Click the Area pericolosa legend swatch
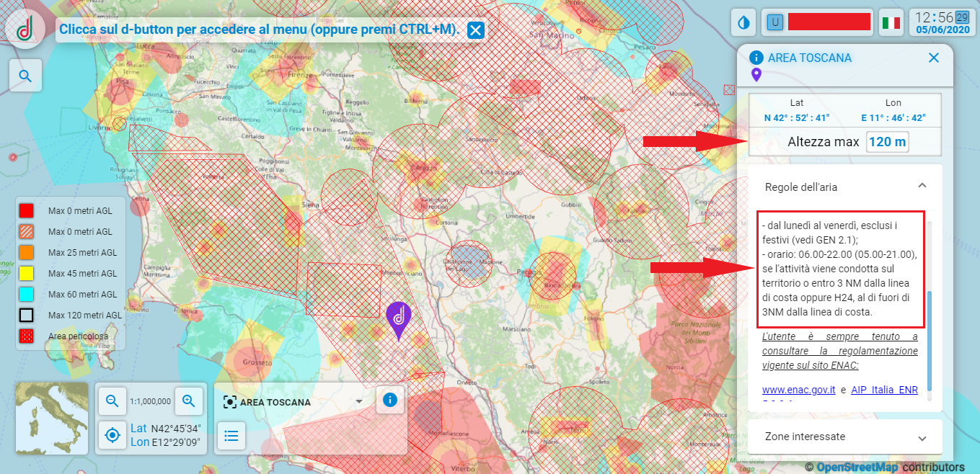This screenshot has width=980, height=474. coord(26,336)
